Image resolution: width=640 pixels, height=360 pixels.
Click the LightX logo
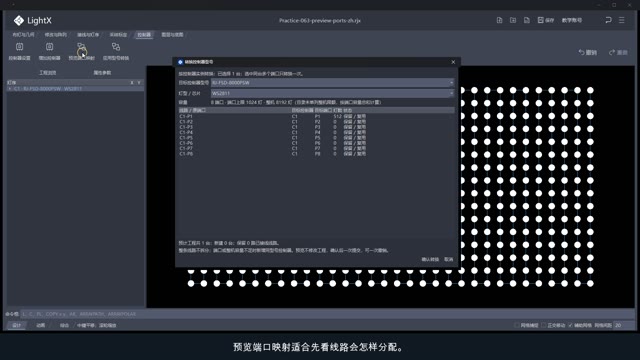click(x=32, y=20)
